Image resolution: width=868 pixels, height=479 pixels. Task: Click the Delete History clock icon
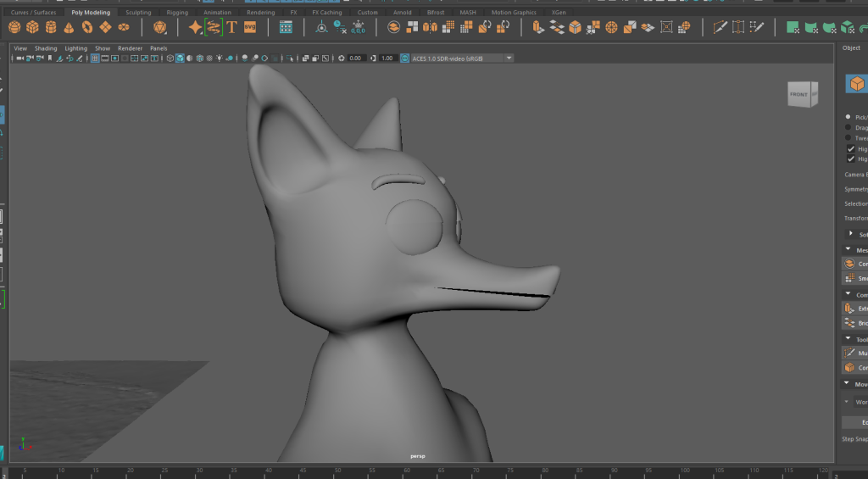340,27
